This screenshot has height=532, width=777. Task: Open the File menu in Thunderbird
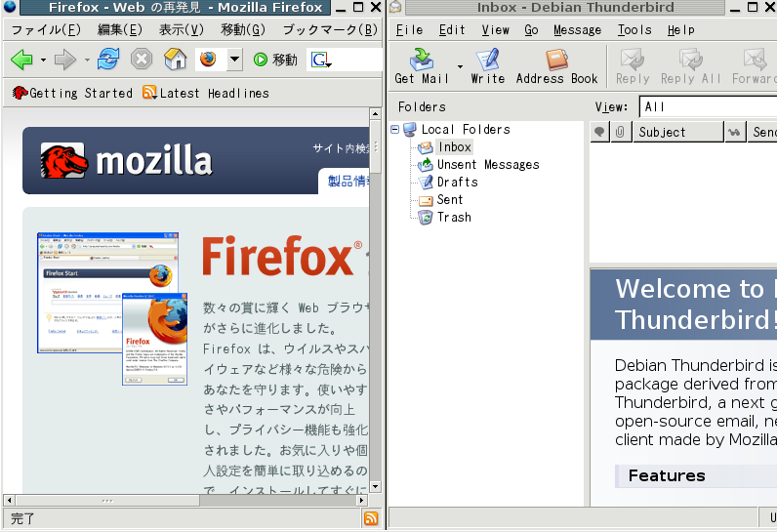409,30
